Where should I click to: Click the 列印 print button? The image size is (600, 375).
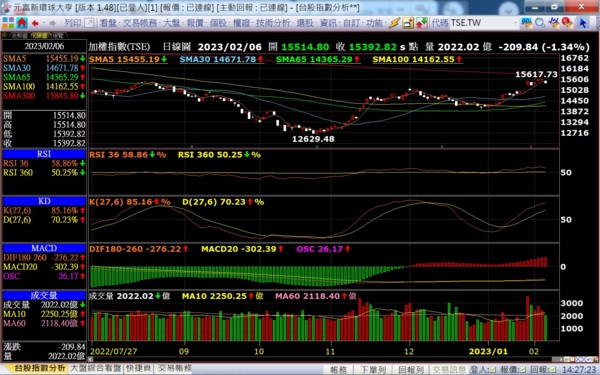point(73,23)
